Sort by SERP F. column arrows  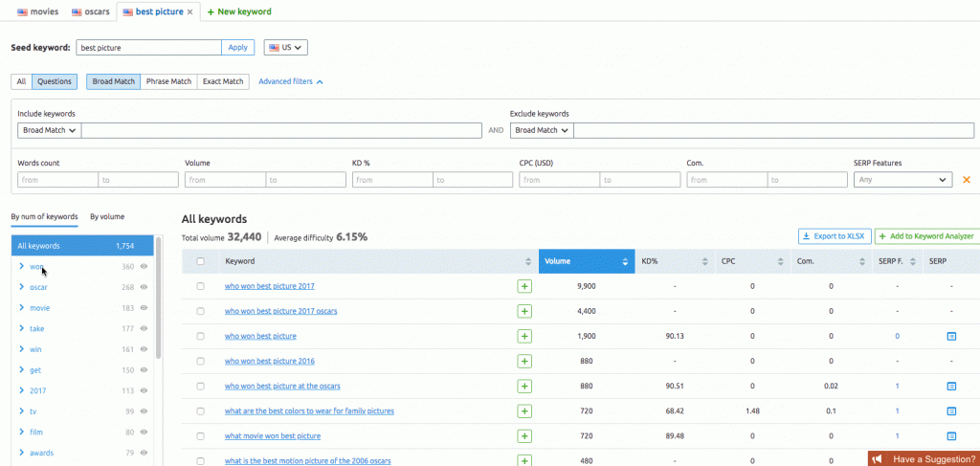pos(911,261)
